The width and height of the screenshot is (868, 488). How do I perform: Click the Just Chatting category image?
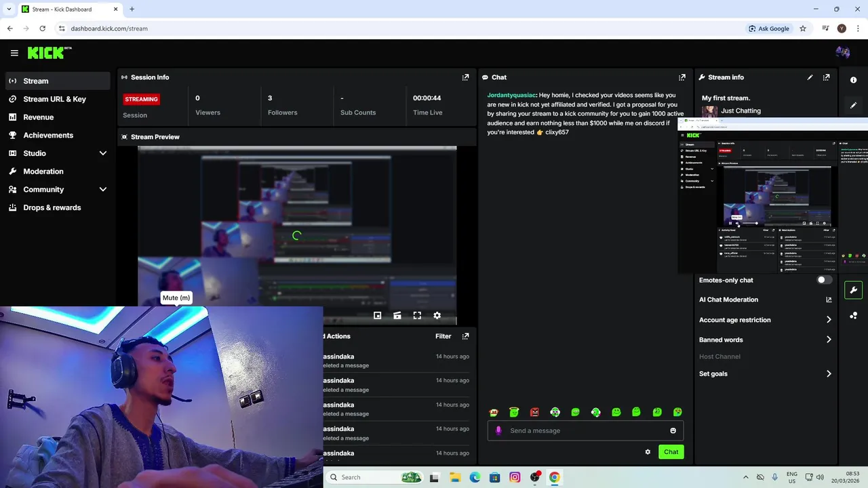click(x=710, y=112)
